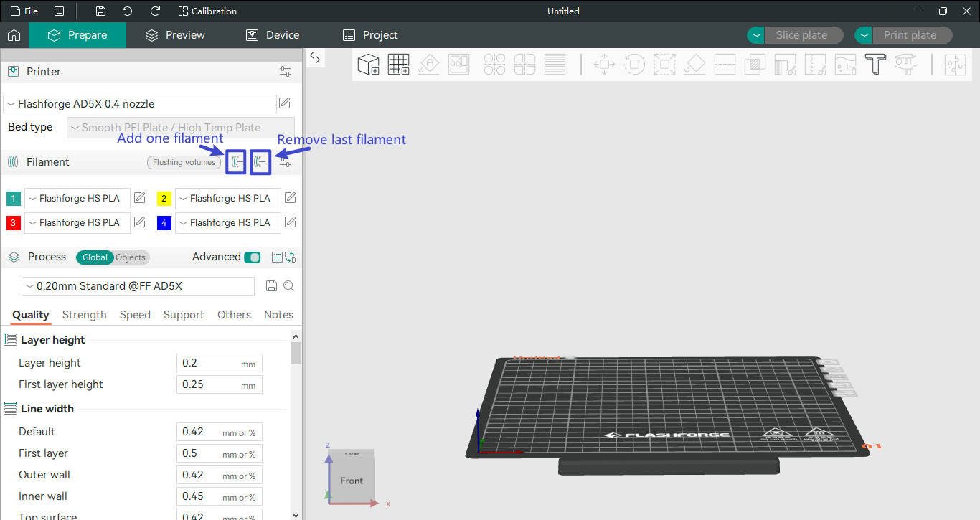Click the Split to objects icon
980x520 pixels.
click(x=494, y=65)
